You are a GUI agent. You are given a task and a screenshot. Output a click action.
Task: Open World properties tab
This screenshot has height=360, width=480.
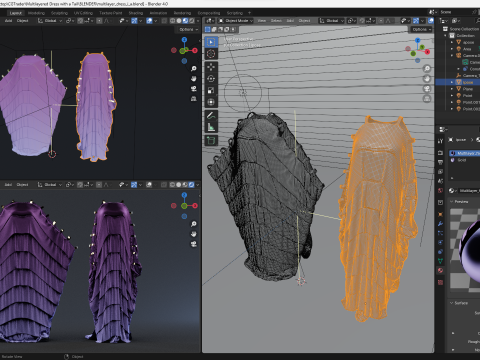tap(440, 190)
